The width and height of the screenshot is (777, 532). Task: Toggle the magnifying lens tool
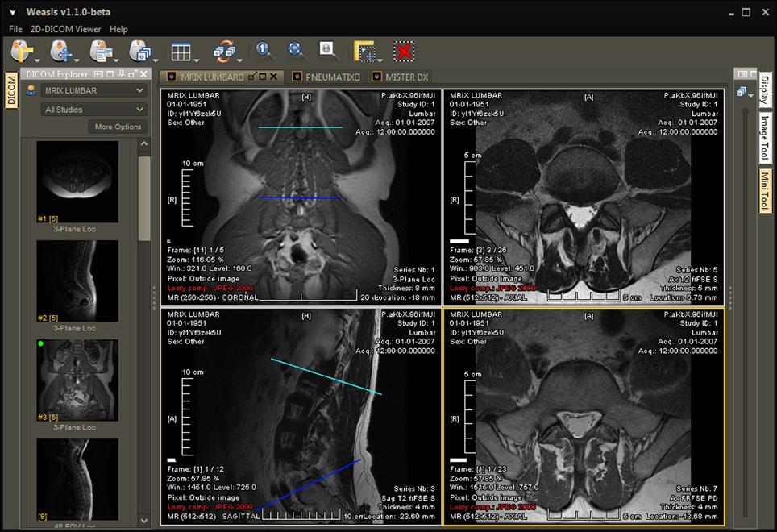pyautogui.click(x=328, y=51)
